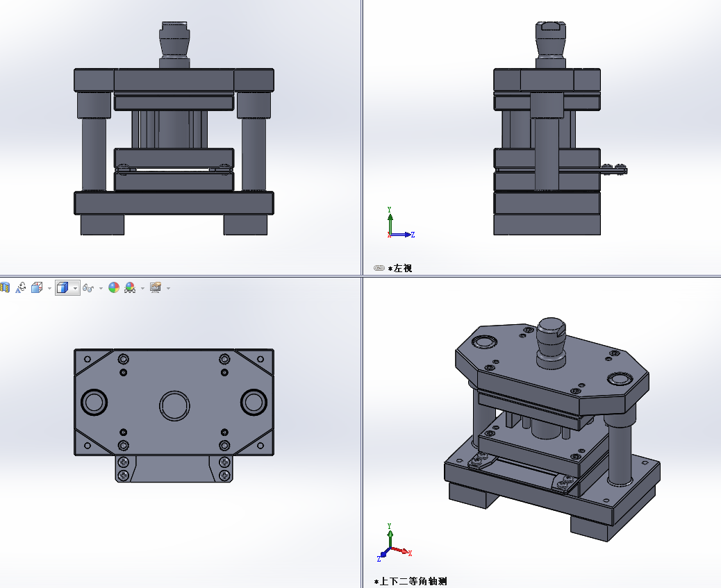Click the Hide/Show Items glasses icon

click(x=88, y=288)
